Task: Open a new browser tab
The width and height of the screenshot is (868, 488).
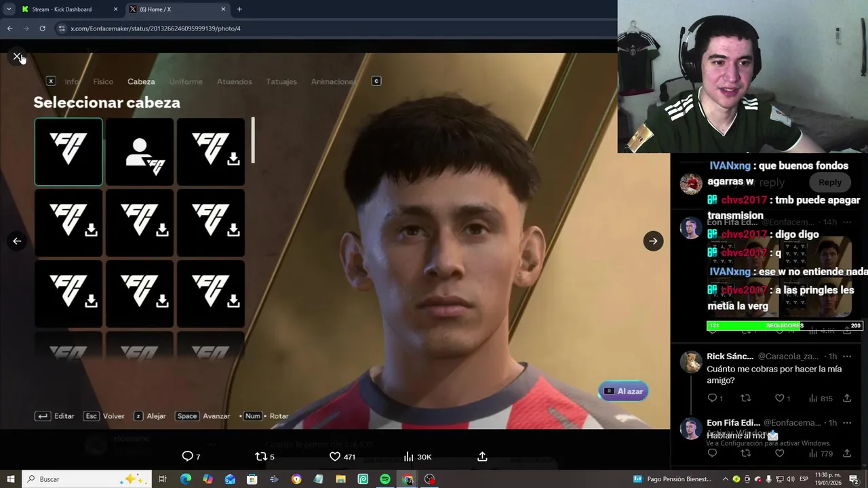Action: coord(239,9)
